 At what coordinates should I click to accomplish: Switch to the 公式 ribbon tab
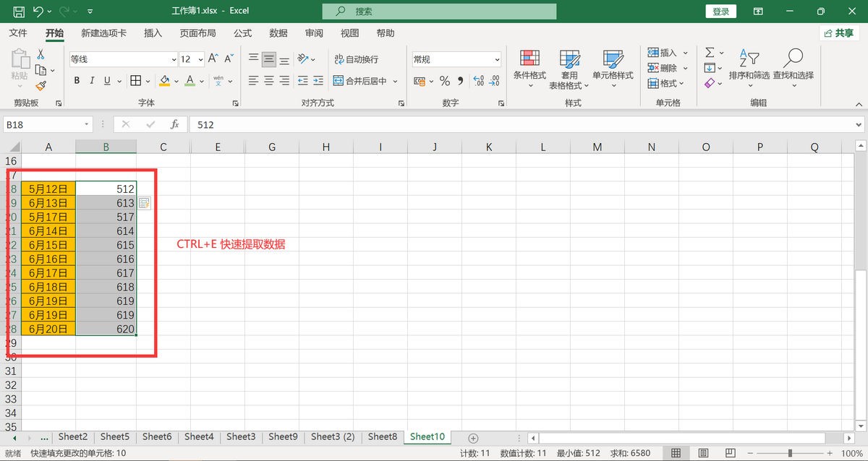pyautogui.click(x=242, y=33)
